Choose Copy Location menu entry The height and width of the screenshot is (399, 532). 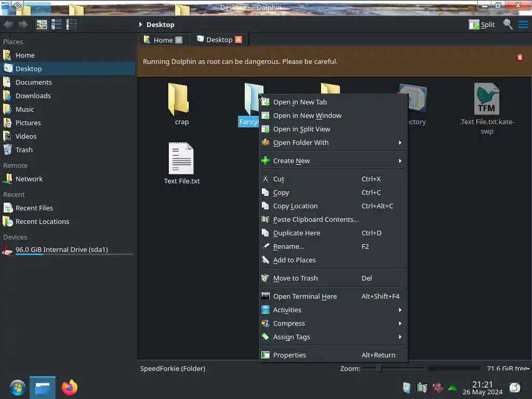point(333,206)
